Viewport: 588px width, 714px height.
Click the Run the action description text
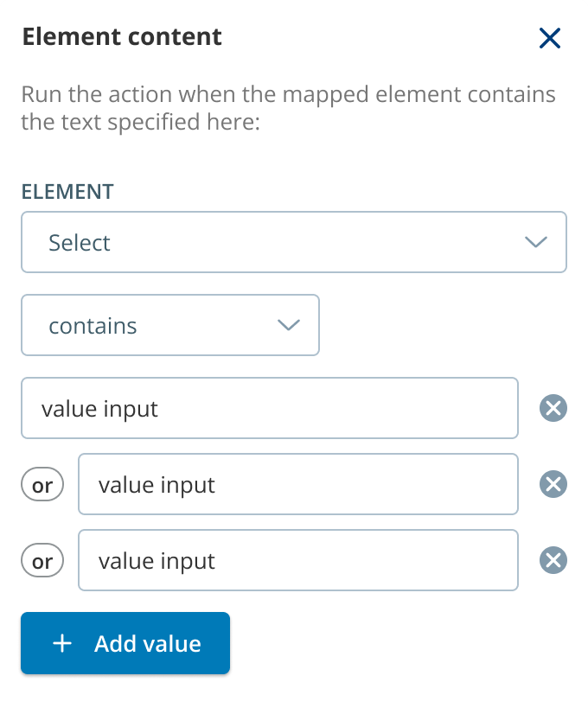coord(288,108)
